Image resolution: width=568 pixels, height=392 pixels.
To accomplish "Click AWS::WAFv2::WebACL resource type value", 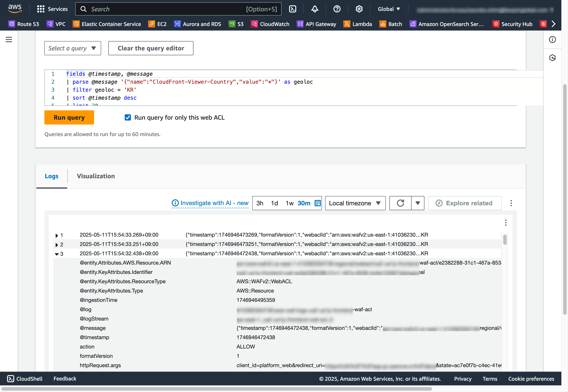I will coord(264,281).
